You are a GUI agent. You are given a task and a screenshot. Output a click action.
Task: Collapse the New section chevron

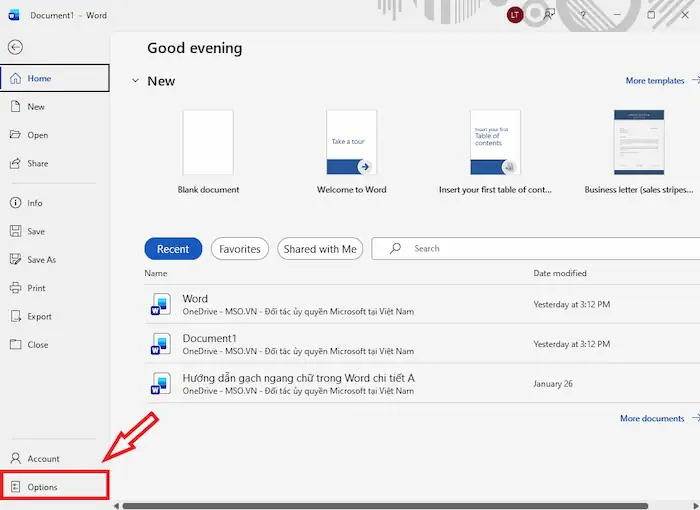point(135,81)
